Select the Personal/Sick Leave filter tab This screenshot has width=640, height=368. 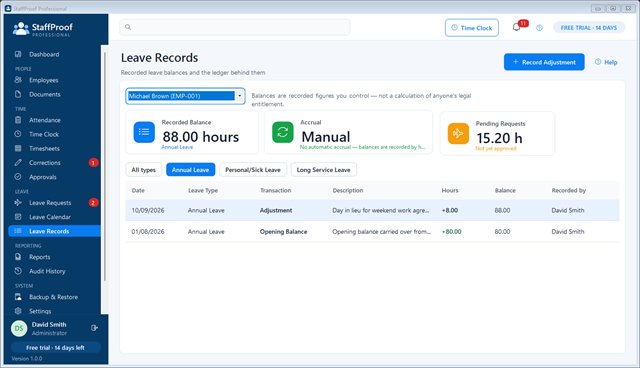[x=253, y=170]
